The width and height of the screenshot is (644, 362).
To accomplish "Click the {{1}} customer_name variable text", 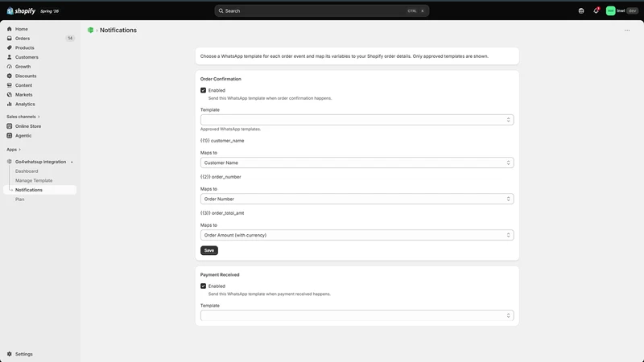I will coord(222,141).
